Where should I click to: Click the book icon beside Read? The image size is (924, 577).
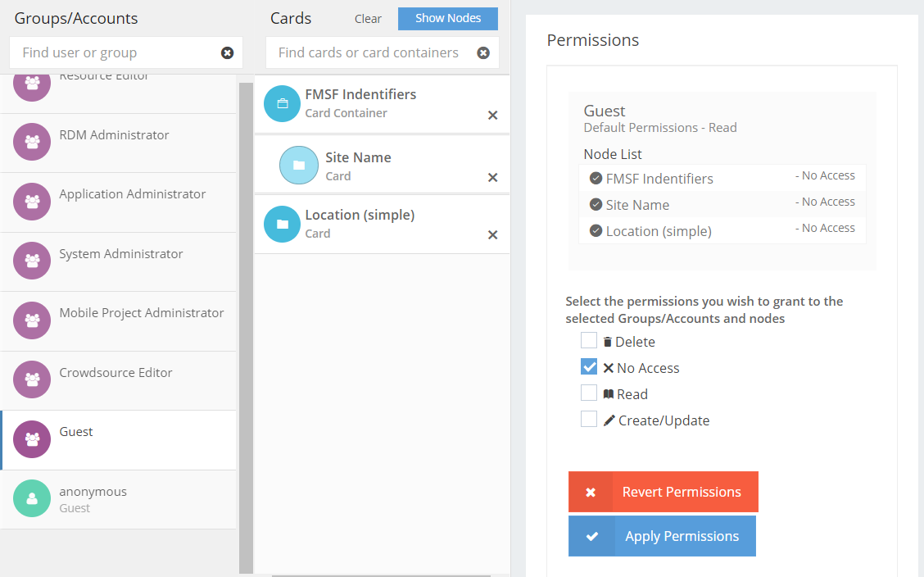point(606,393)
